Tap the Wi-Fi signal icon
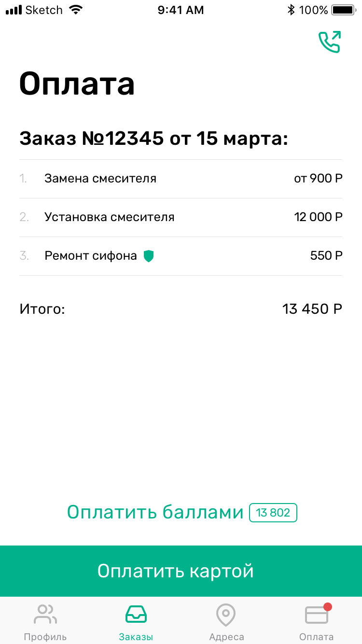The image size is (362, 644). point(76,10)
